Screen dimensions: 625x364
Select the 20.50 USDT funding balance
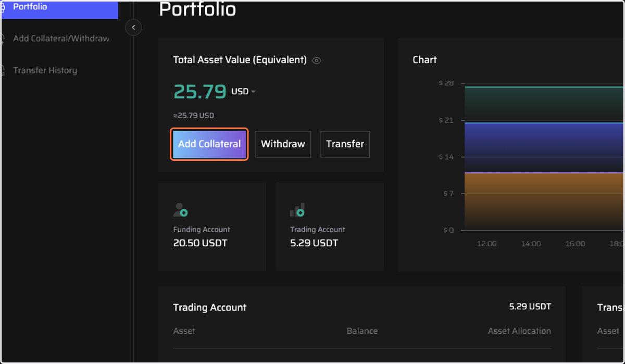[200, 243]
